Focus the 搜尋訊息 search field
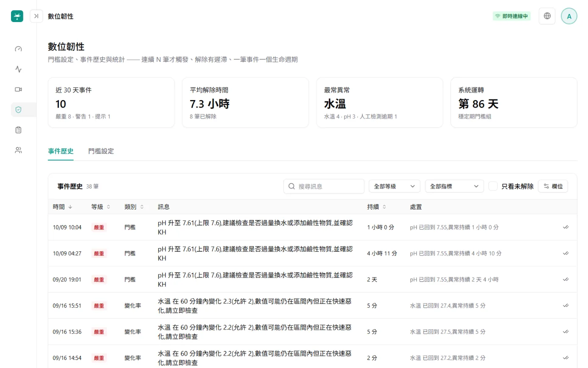 (324, 186)
